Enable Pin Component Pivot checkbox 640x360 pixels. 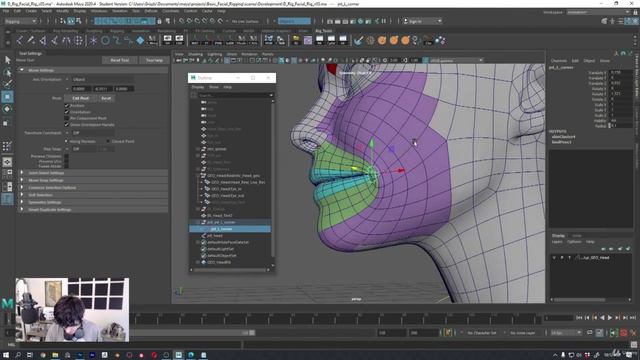coord(67,118)
